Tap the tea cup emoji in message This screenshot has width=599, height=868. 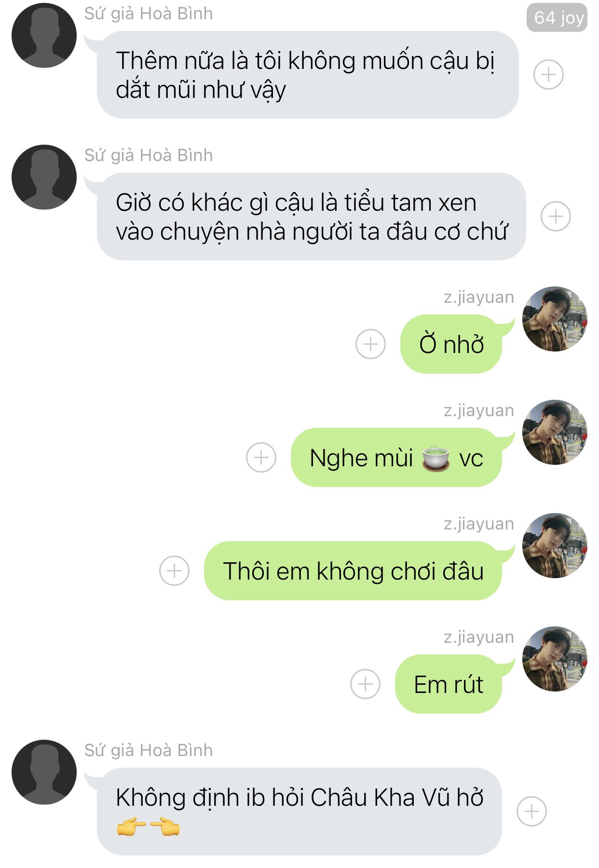[x=436, y=458]
